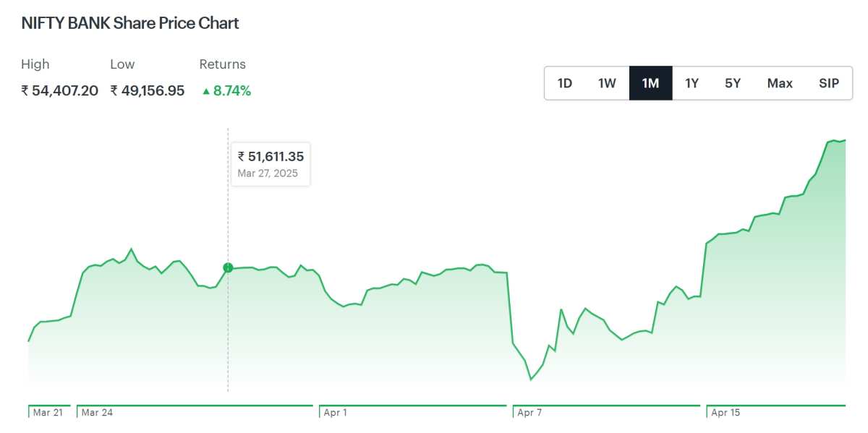This screenshot has width=868, height=433.
Task: Open the SIP view
Action: 829,83
